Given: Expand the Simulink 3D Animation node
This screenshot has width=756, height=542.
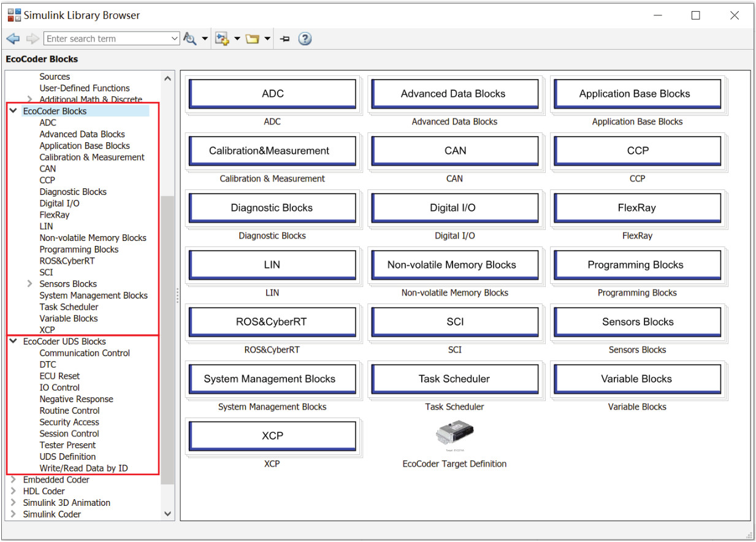Looking at the screenshot, I should (x=13, y=503).
